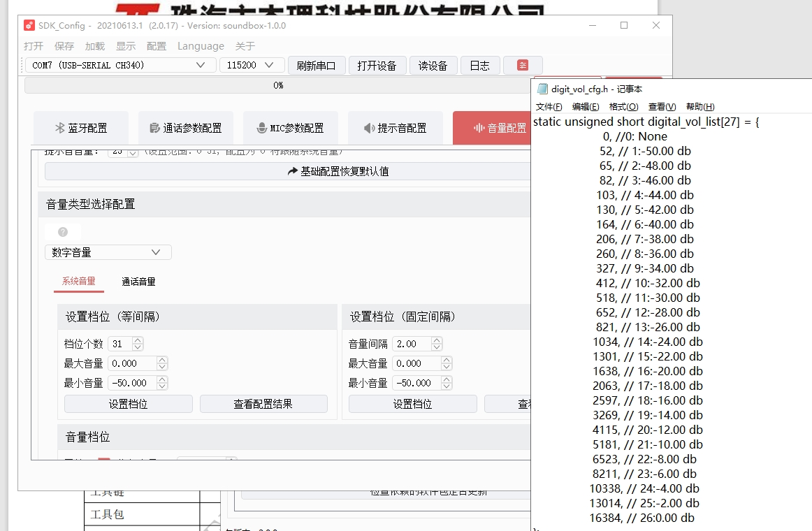Click the 音量间隔 field showing 2.00
The height and width of the screenshot is (531, 812).
[412, 344]
